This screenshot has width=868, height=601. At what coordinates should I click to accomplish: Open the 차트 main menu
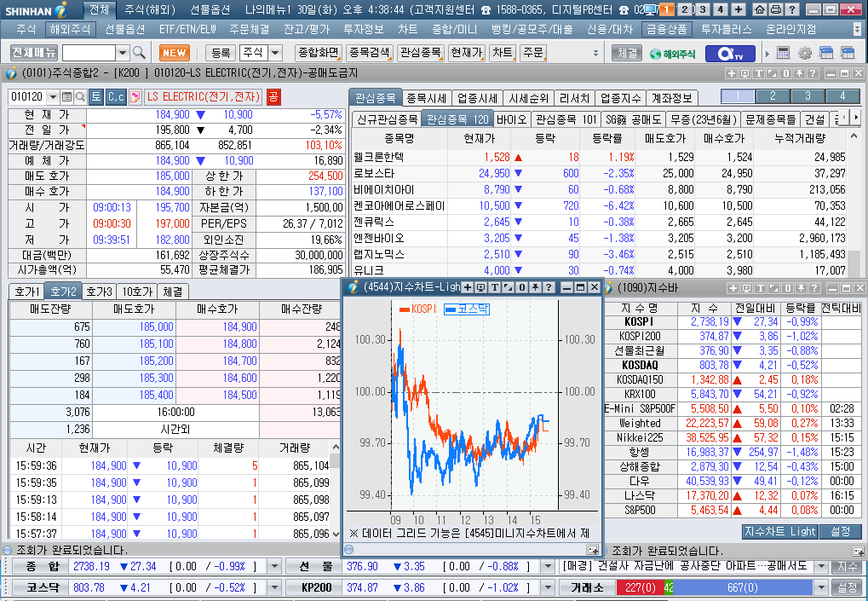pos(408,29)
